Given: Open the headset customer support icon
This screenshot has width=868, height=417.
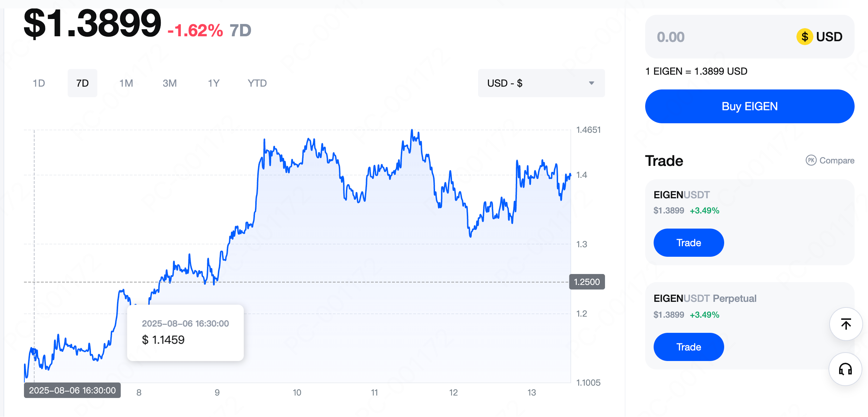Looking at the screenshot, I should [x=845, y=369].
